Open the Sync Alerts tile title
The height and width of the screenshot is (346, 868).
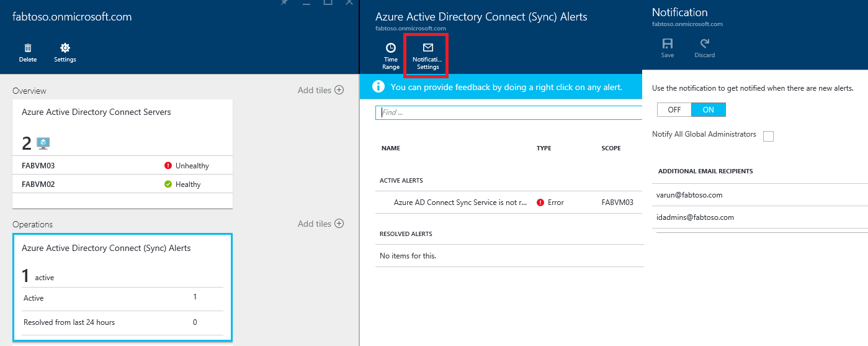pyautogui.click(x=106, y=248)
